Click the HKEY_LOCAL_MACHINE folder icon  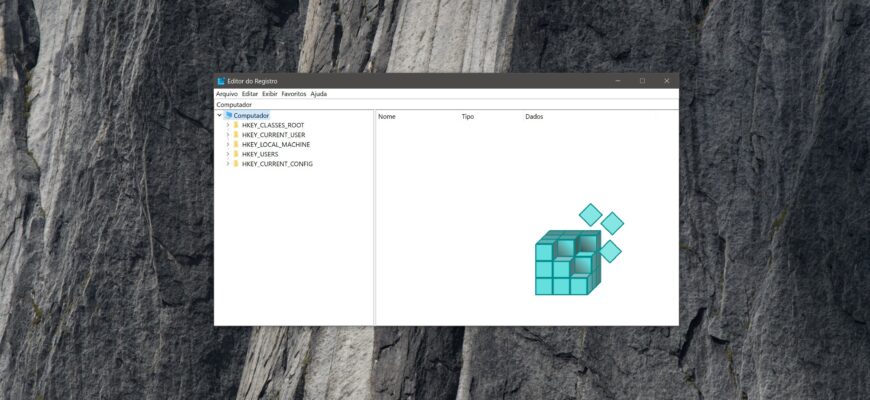(x=236, y=145)
